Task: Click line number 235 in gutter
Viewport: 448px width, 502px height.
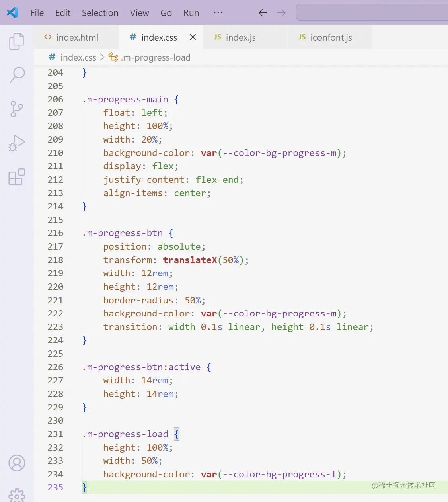Action: click(55, 487)
